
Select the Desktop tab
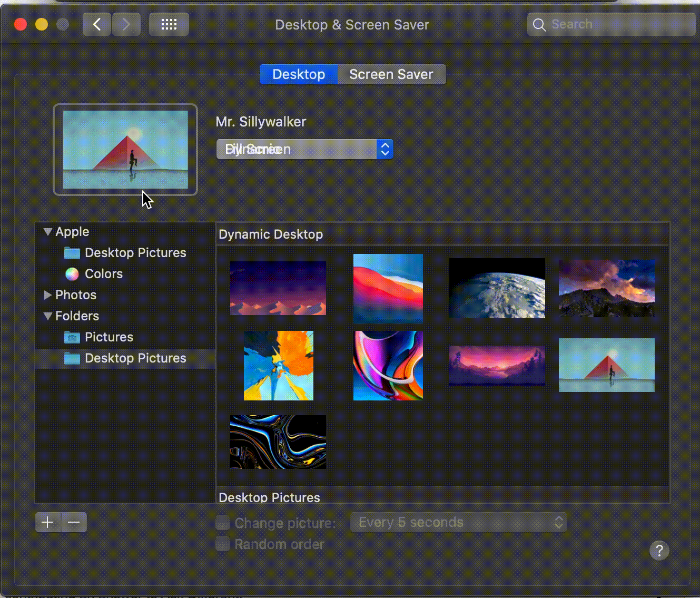298,74
